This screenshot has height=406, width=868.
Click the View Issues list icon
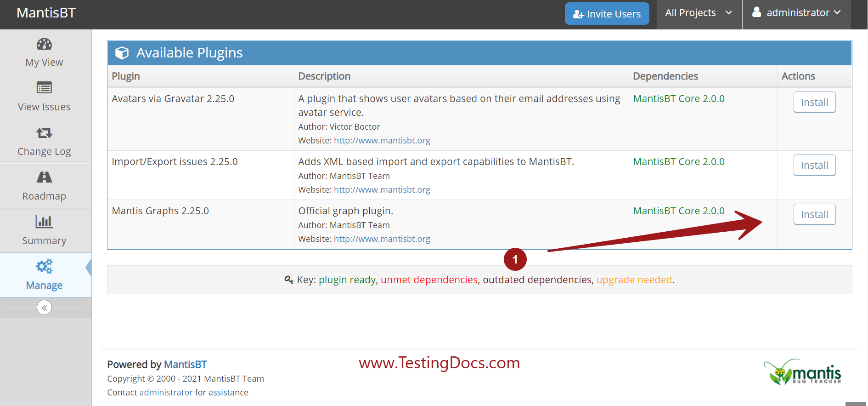point(44,87)
